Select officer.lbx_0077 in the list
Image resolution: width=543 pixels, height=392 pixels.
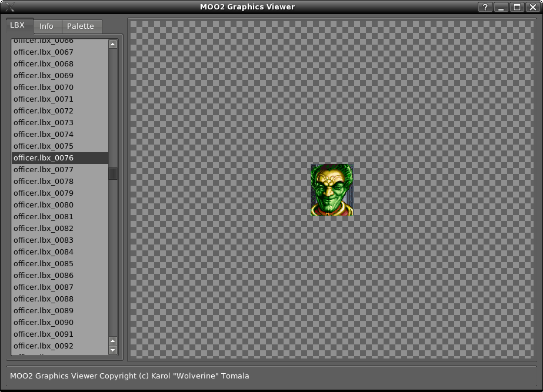pos(60,169)
